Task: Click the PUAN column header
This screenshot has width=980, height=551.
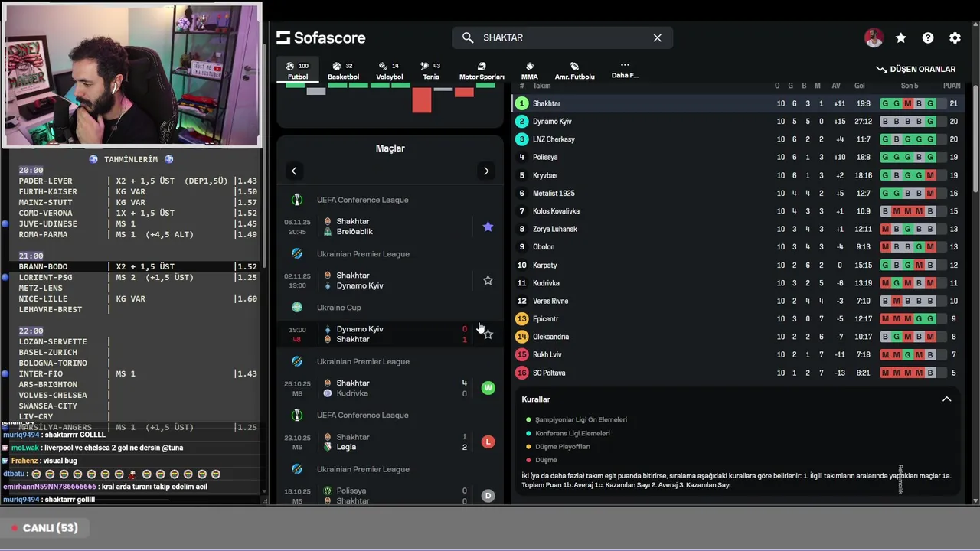Action: tap(952, 86)
